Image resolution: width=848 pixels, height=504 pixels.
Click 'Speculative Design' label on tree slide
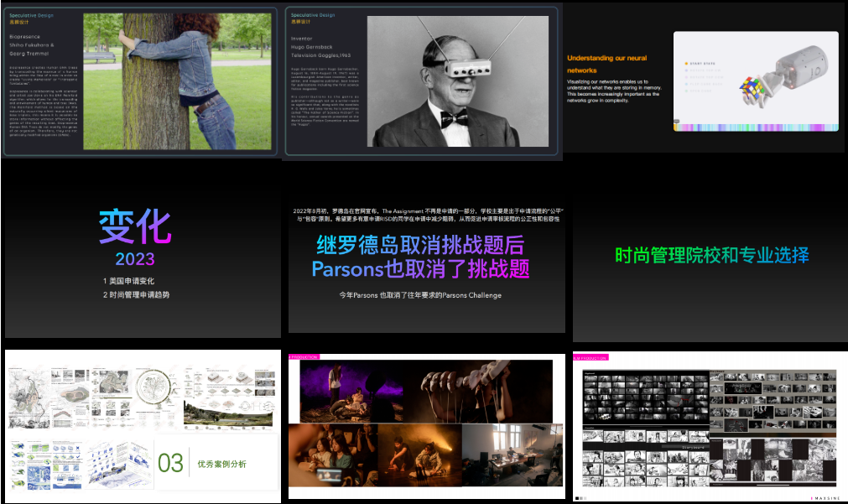(x=31, y=16)
